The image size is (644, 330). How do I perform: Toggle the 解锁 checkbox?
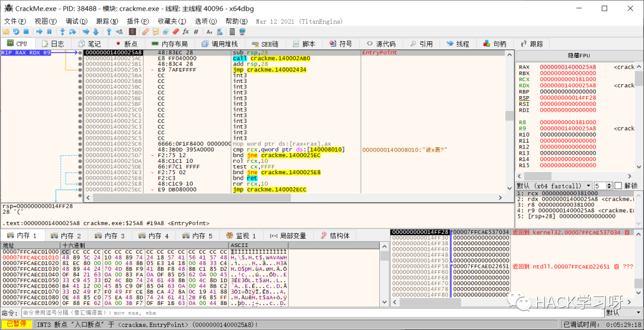click(x=618, y=186)
